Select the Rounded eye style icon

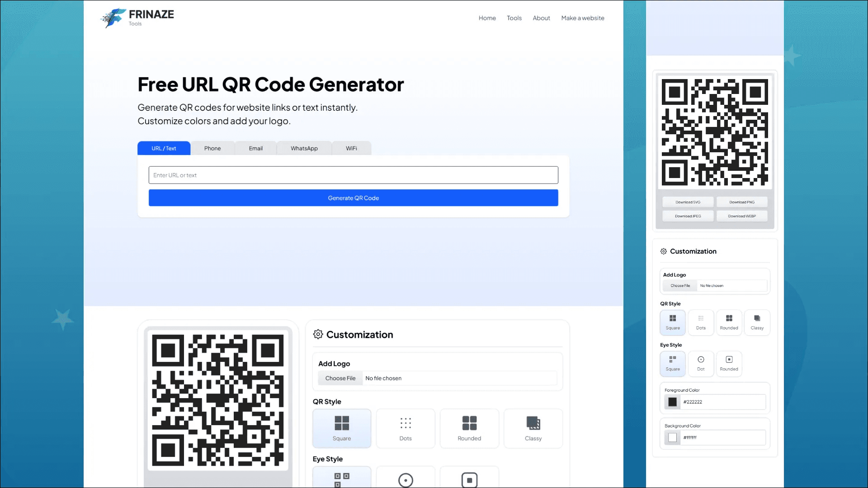469,479
